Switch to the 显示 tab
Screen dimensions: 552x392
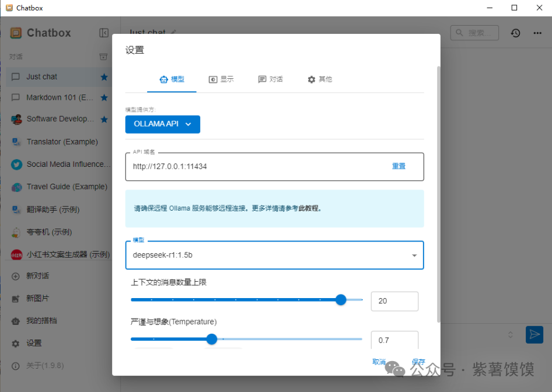tap(221, 79)
